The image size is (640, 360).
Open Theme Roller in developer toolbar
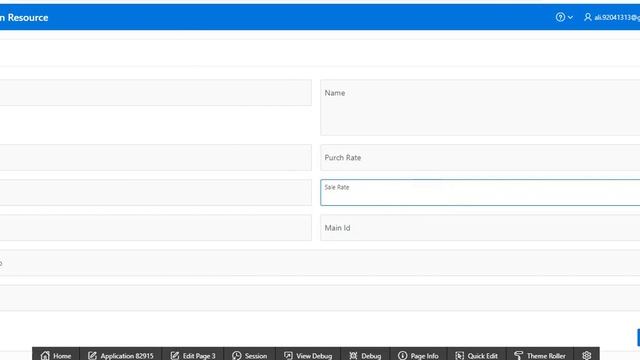pos(540,355)
